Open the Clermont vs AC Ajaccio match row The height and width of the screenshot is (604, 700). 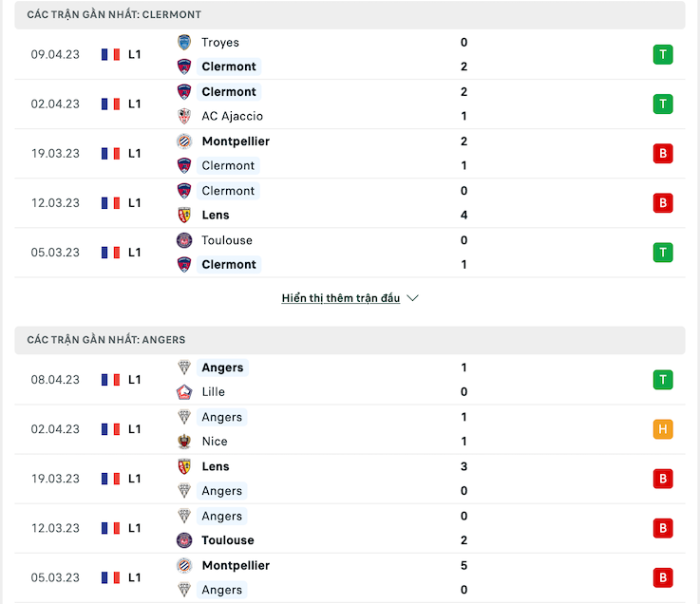(350, 104)
